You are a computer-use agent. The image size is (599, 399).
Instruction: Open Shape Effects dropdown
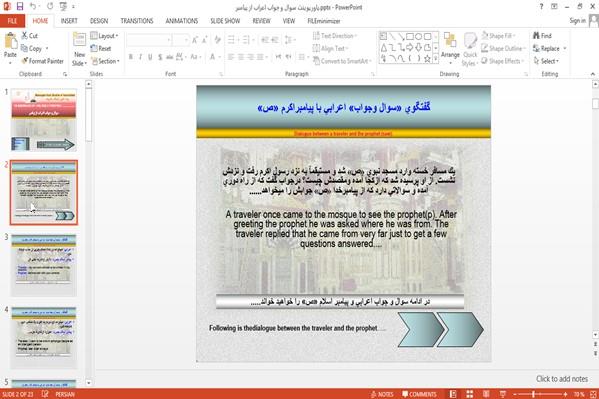pyautogui.click(x=502, y=61)
